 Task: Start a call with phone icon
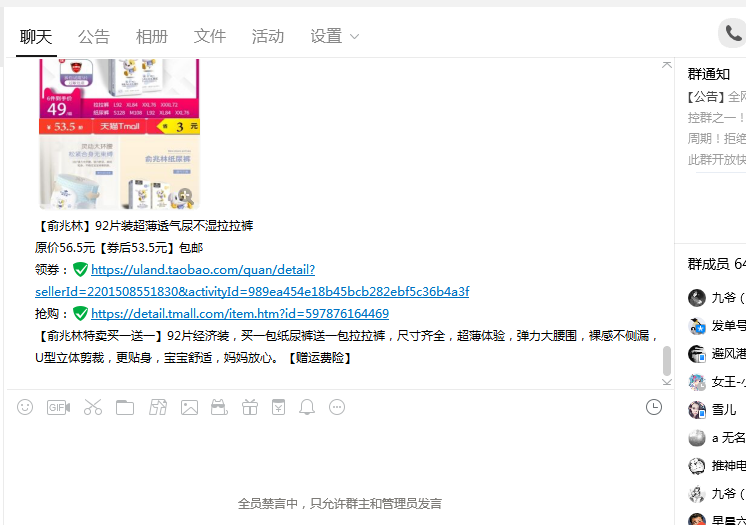pos(733,33)
